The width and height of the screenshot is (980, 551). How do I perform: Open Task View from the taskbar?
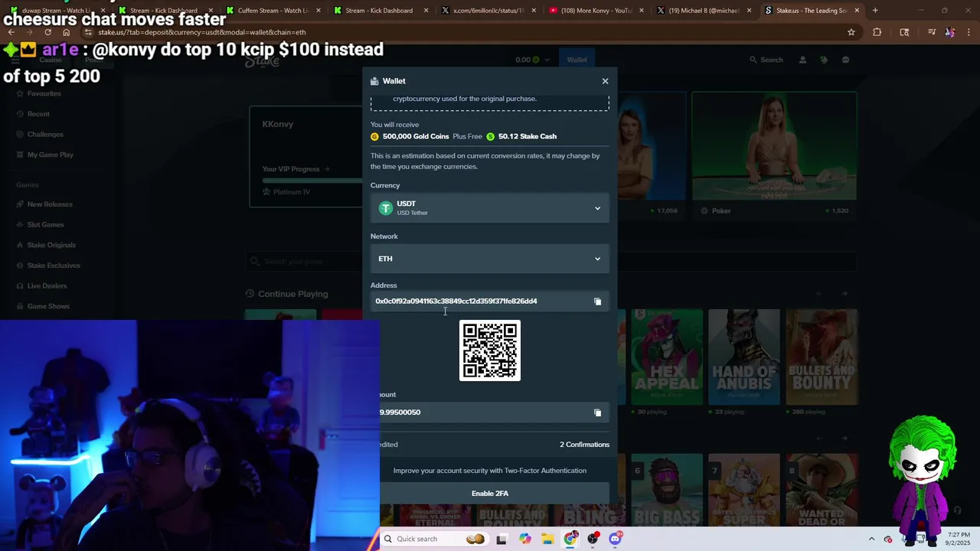click(x=501, y=540)
